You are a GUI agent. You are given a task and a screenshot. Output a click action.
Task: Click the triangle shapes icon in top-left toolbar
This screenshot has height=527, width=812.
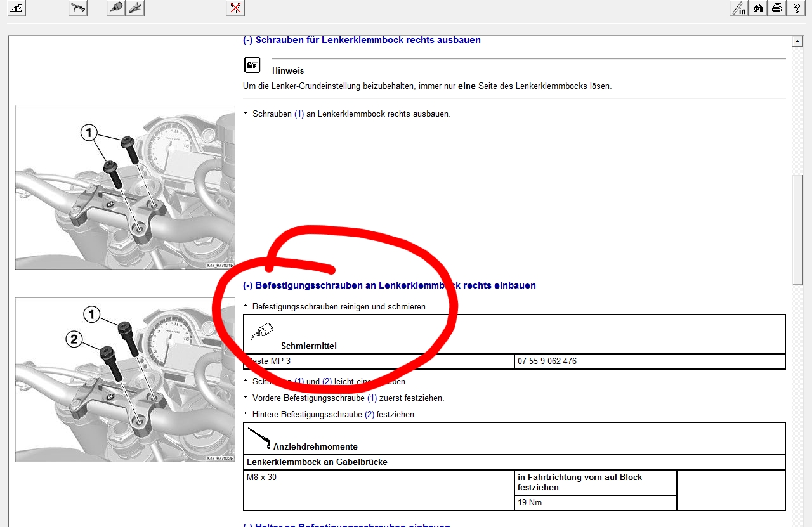(16, 8)
